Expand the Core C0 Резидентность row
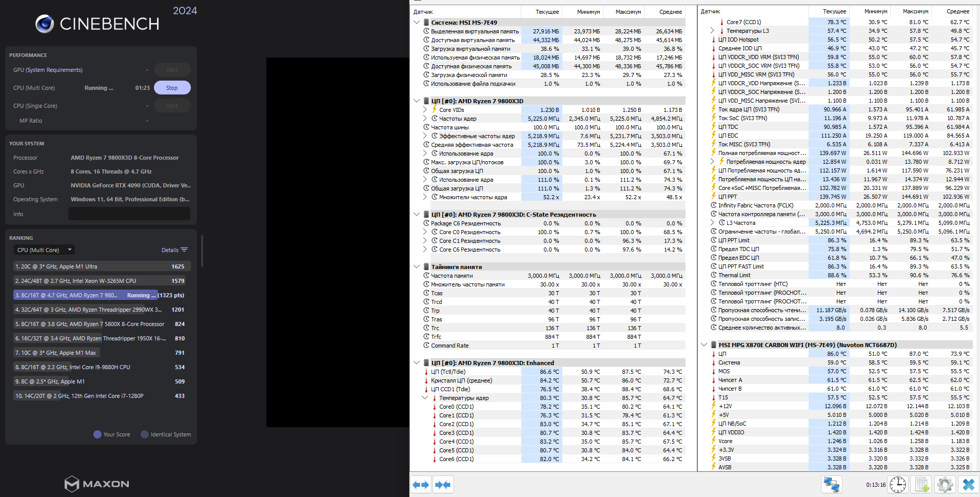 click(425, 232)
